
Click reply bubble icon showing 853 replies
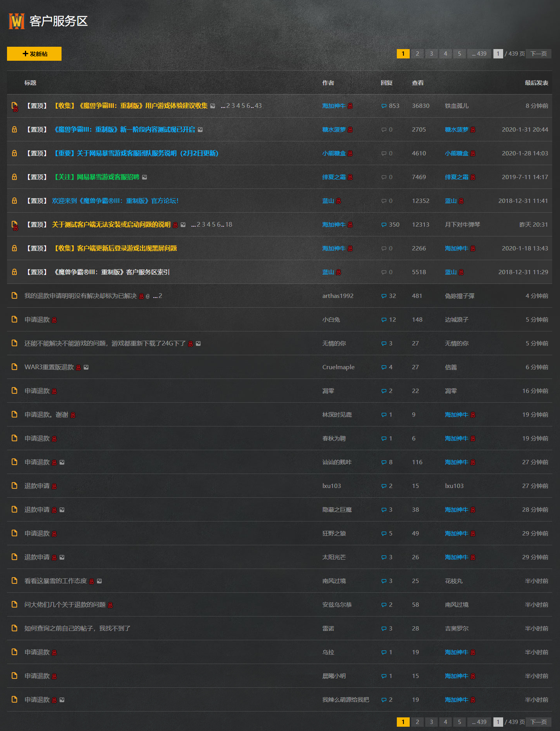click(384, 106)
